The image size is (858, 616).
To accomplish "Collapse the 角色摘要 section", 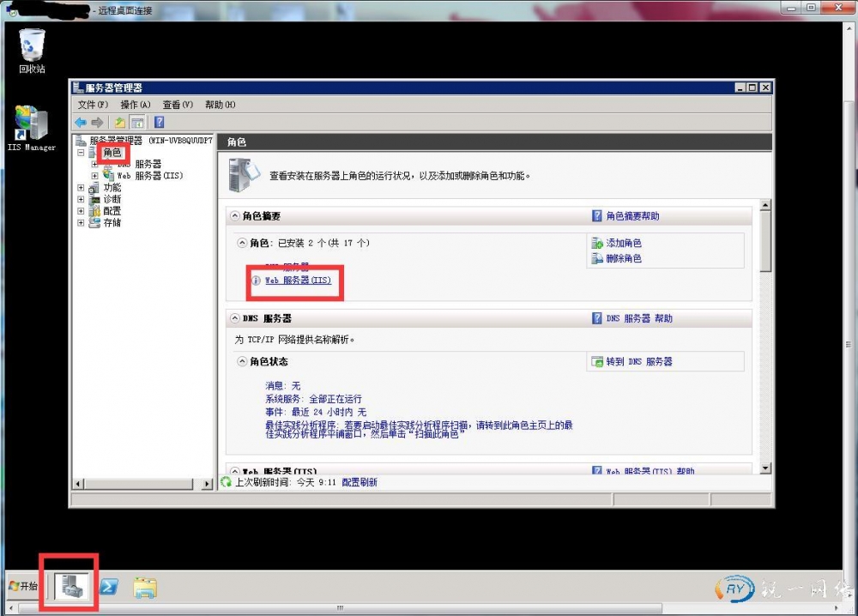I will (235, 216).
